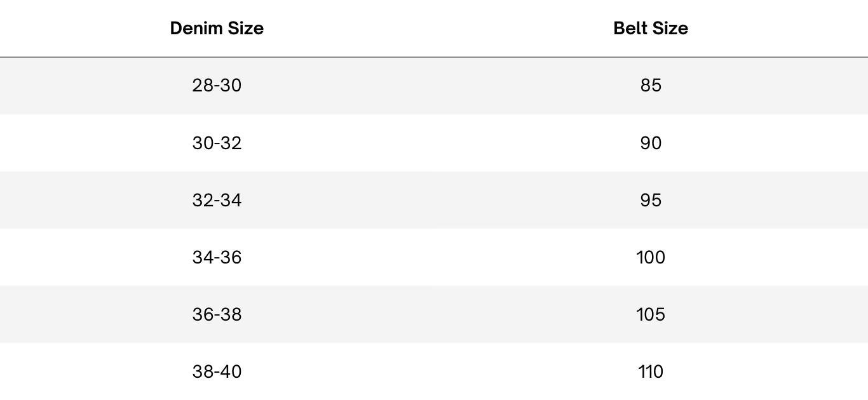Select the 36-38 denim size cell
Viewport: 868px width, 400px height.
217,314
